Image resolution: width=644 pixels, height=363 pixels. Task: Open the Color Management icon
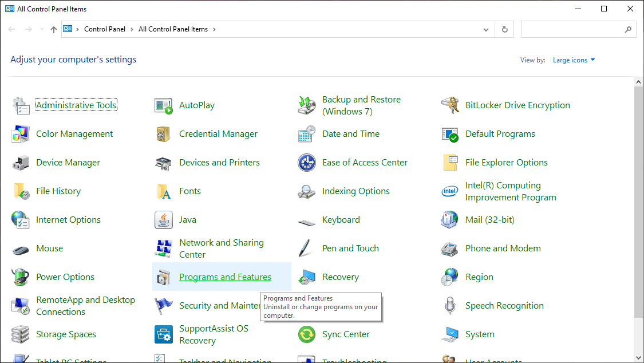click(x=21, y=135)
